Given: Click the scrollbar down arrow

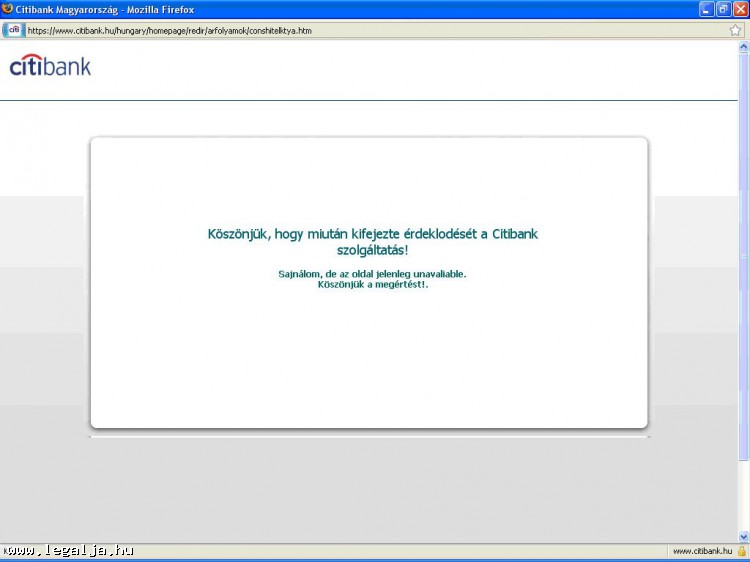Looking at the screenshot, I should point(743,536).
